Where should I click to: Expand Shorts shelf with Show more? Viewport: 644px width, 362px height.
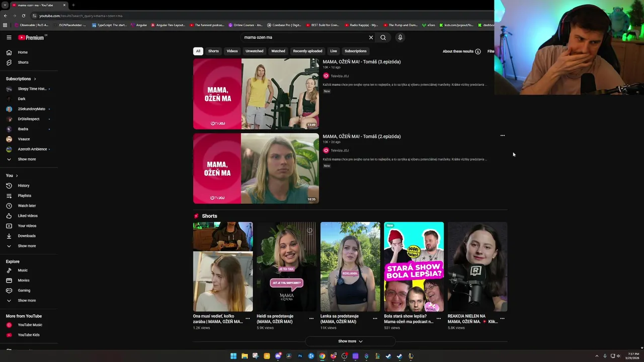tap(350, 341)
